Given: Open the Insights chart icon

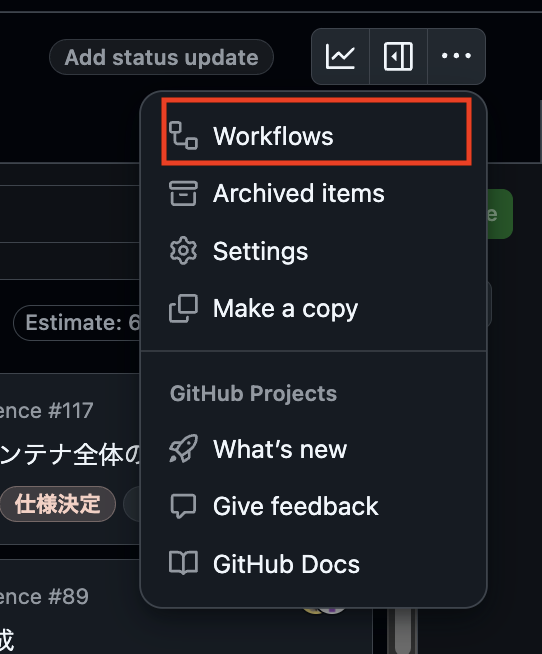Looking at the screenshot, I should [340, 56].
